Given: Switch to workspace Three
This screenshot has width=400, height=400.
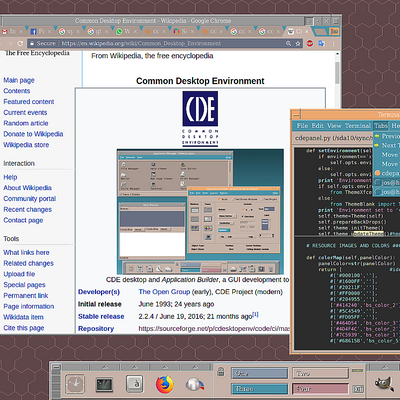Looking at the screenshot, I should click(x=259, y=389).
